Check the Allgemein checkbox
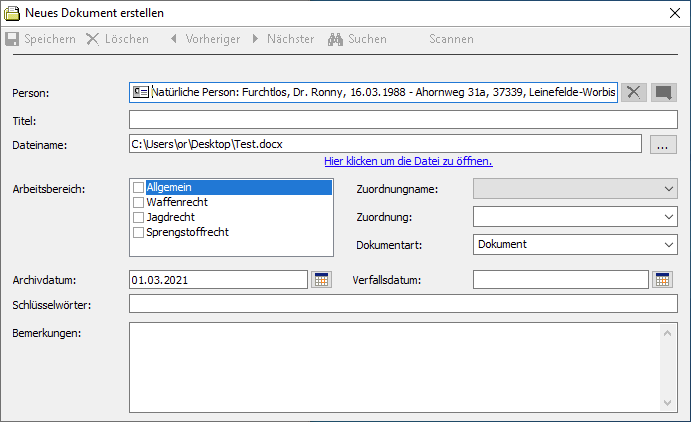Viewport: 691px width, 422px height. tap(139, 187)
